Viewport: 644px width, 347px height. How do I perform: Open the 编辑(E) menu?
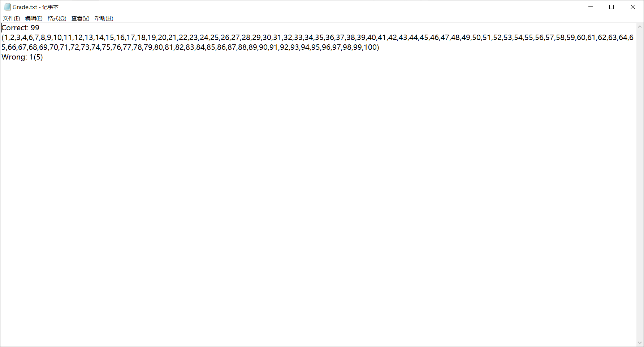click(34, 18)
